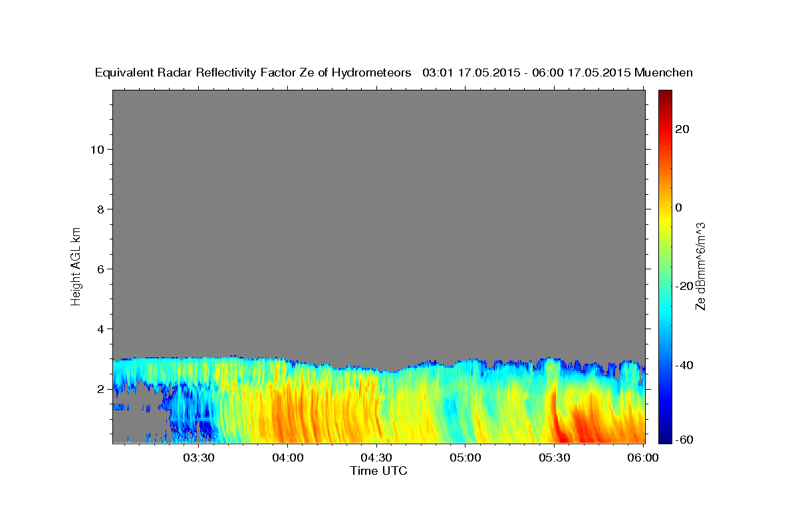Click the height tick label 2
This screenshot has height=532, width=798.
(100, 389)
